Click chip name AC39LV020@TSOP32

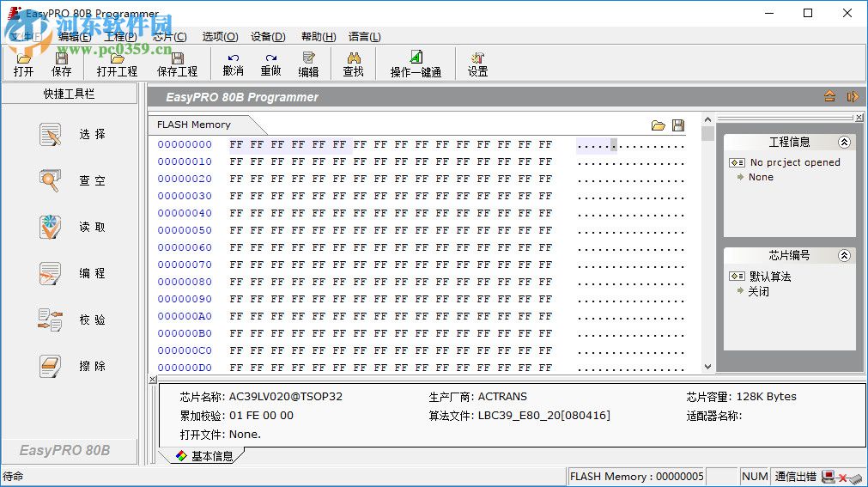tap(286, 397)
